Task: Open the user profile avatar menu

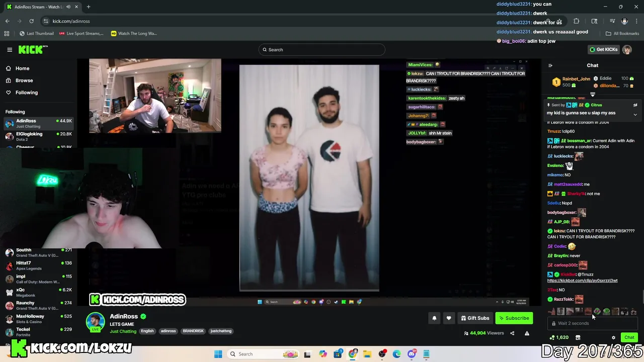Action: 627,49
